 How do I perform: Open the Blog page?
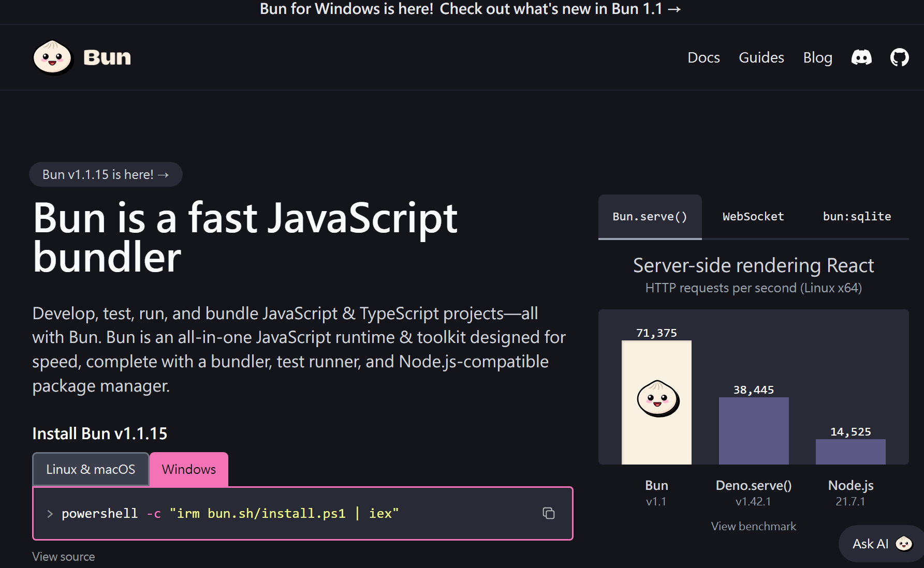[x=817, y=57]
